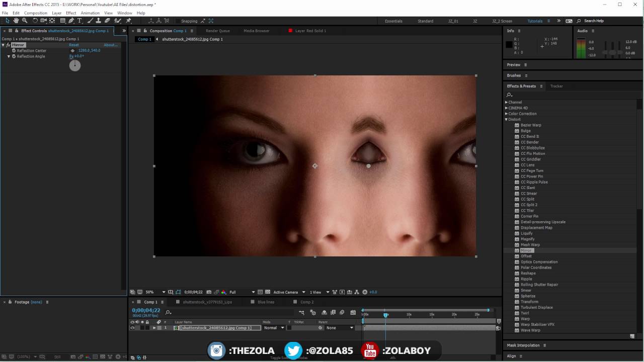This screenshot has width=644, height=362.
Task: Open the 50% magnification dropdown
Action: coord(155,292)
